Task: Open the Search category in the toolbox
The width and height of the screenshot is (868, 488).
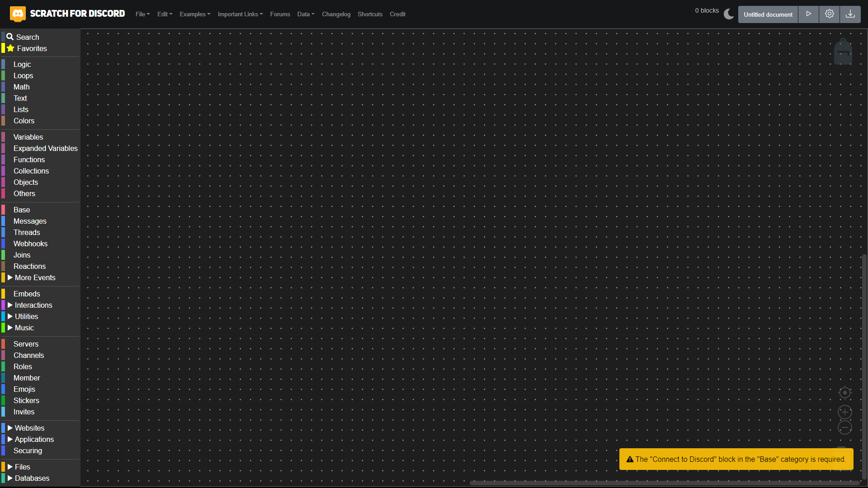Action: pos(27,37)
